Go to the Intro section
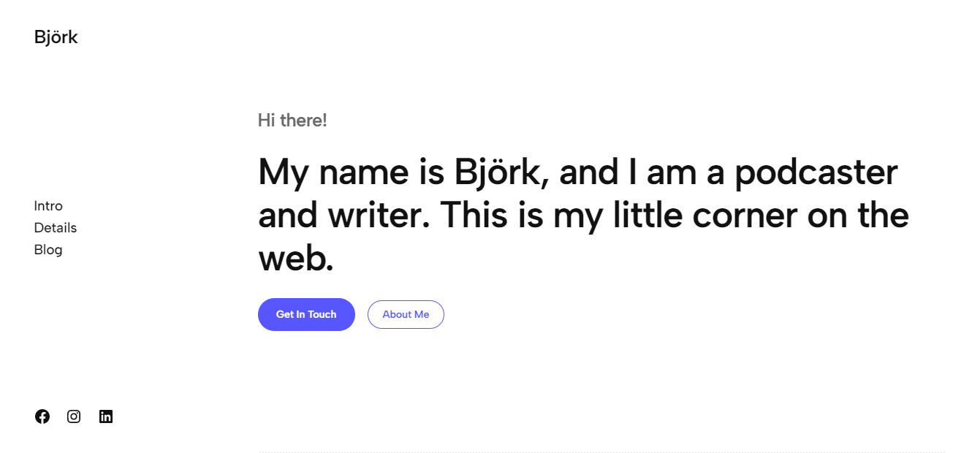980x453 pixels. (x=48, y=206)
